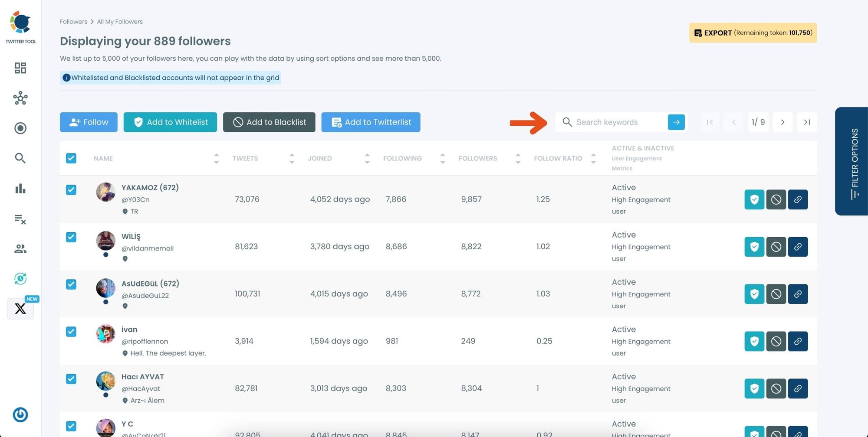This screenshot has width=868, height=437.
Task: Uncheck the YAKAMOZ (672) row checkbox
Action: pyautogui.click(x=71, y=190)
